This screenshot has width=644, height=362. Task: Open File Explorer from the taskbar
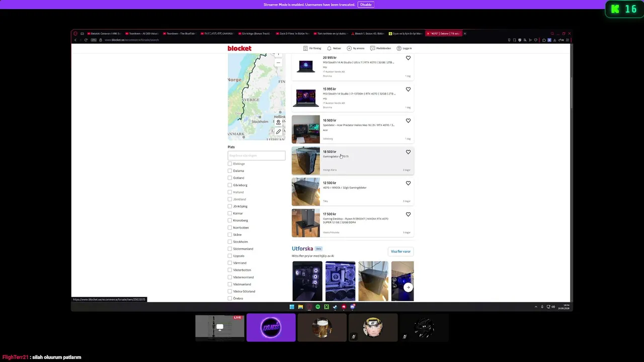point(300,307)
